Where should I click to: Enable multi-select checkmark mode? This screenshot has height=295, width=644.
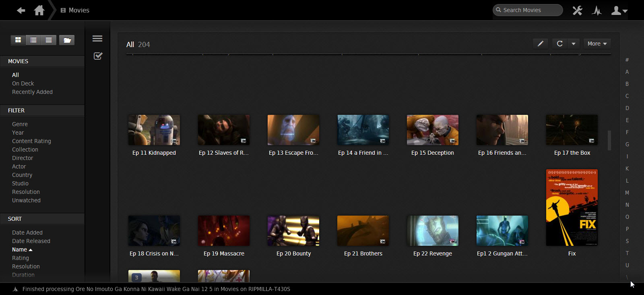pyautogui.click(x=98, y=56)
